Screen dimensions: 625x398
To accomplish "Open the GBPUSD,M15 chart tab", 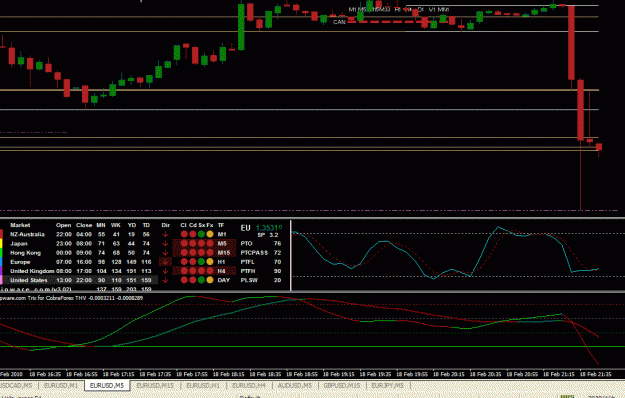I will (x=342, y=386).
